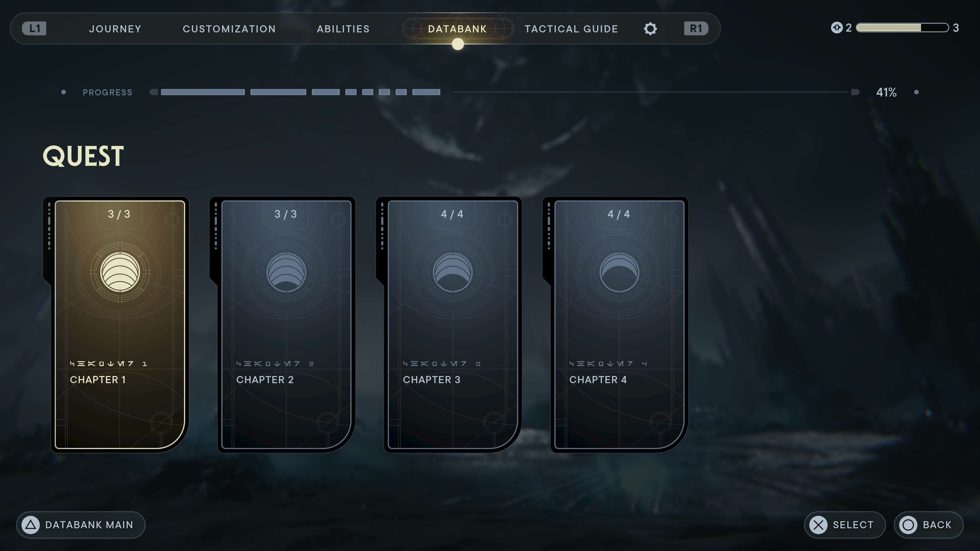This screenshot has height=551, width=980.
Task: Switch to the Journey tab
Action: tap(115, 29)
